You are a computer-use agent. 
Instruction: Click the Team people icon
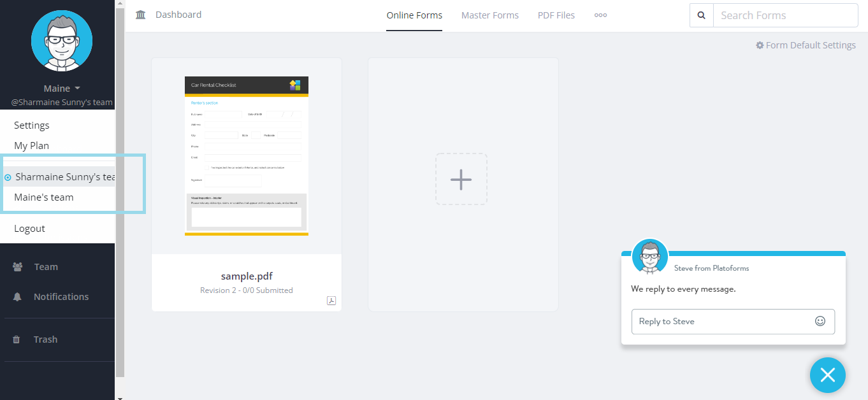click(17, 267)
